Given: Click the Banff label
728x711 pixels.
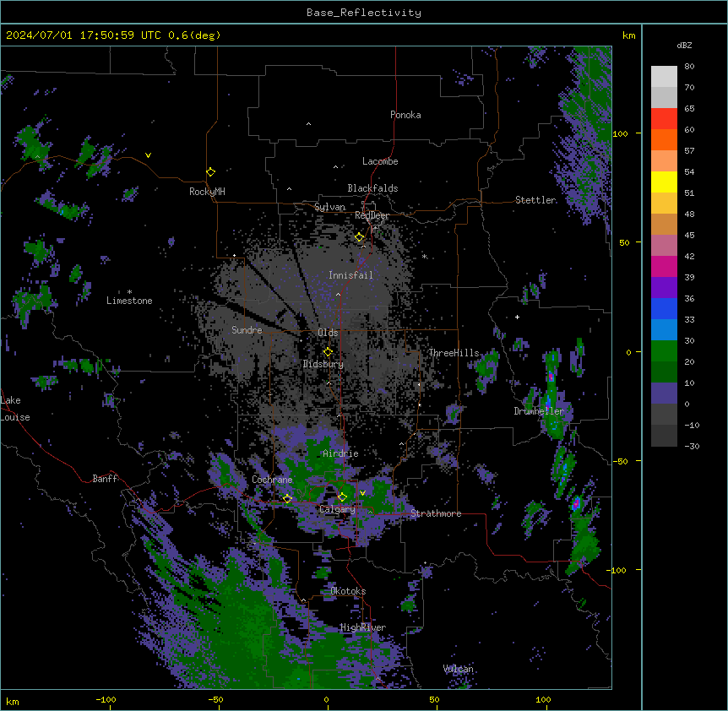Looking at the screenshot, I should coord(105,479).
